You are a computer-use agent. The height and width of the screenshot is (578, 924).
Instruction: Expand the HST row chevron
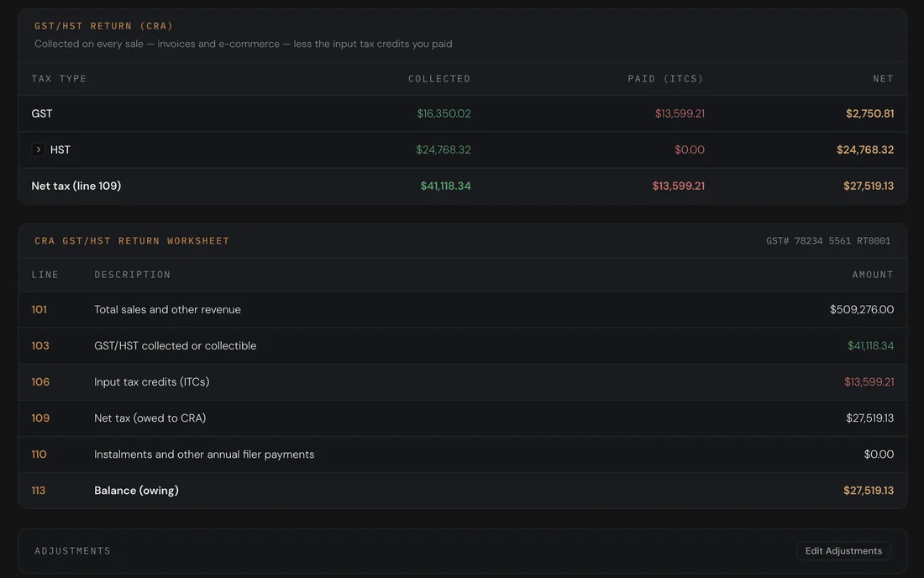tap(39, 150)
